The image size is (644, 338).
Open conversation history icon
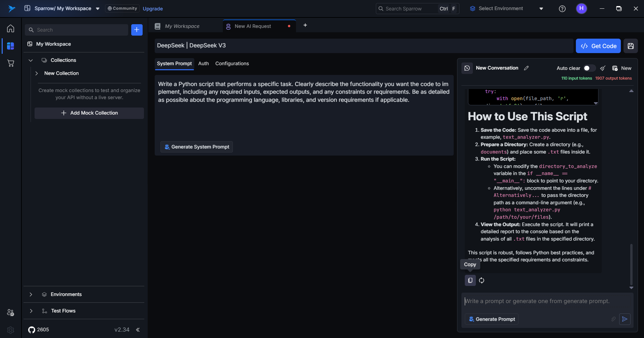(x=467, y=68)
